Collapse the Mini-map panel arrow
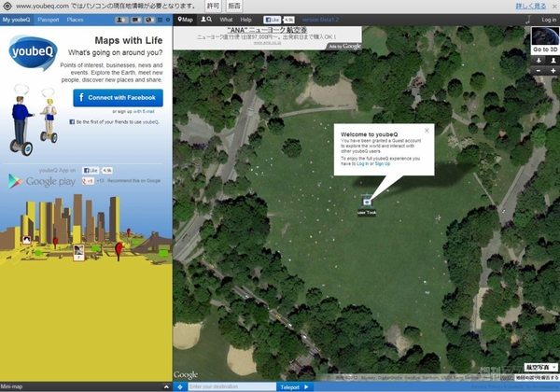The height and width of the screenshot is (392, 560). tap(166, 386)
